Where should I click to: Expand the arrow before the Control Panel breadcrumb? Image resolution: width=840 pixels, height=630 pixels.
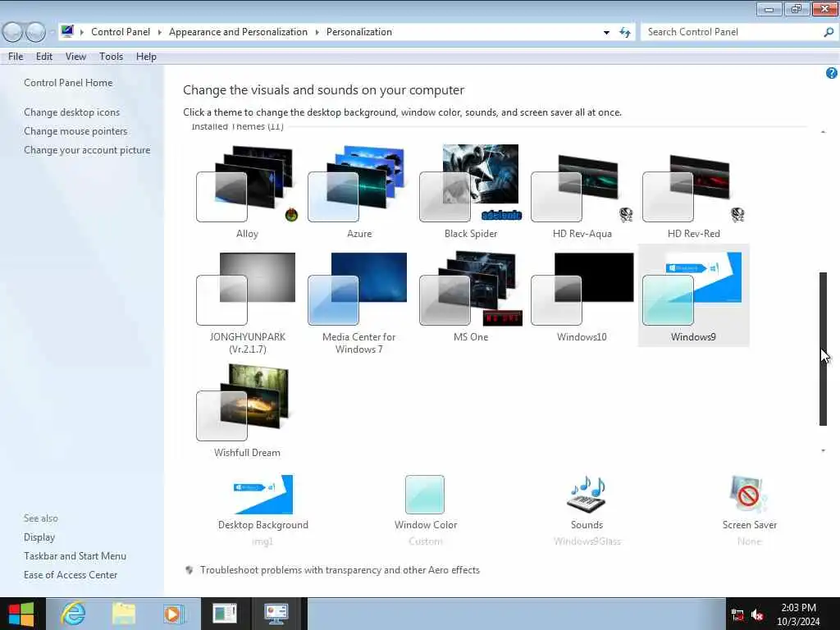[x=82, y=32]
